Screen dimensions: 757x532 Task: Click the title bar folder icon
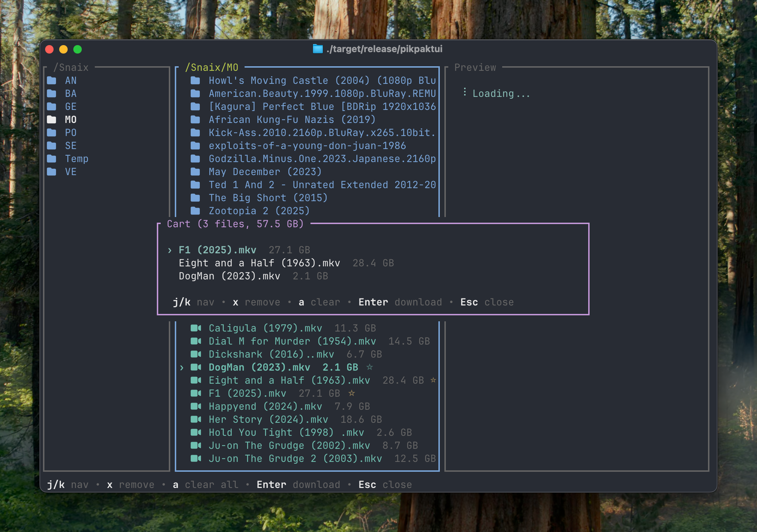pyautogui.click(x=318, y=49)
